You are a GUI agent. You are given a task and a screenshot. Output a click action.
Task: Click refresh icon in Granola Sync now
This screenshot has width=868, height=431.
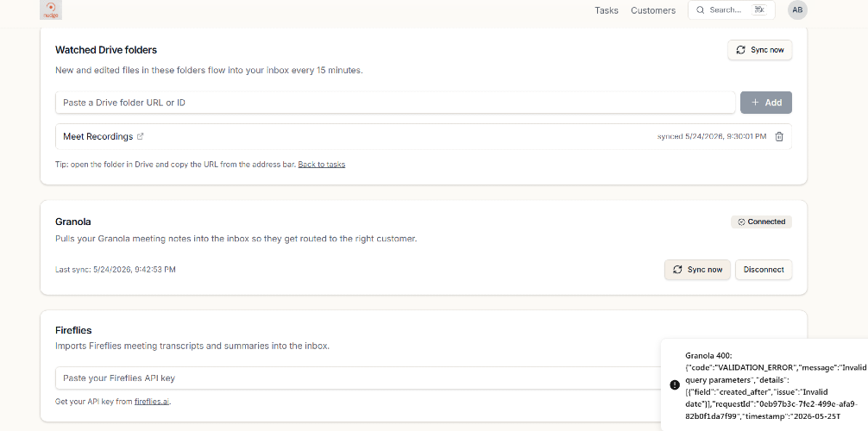coord(677,270)
